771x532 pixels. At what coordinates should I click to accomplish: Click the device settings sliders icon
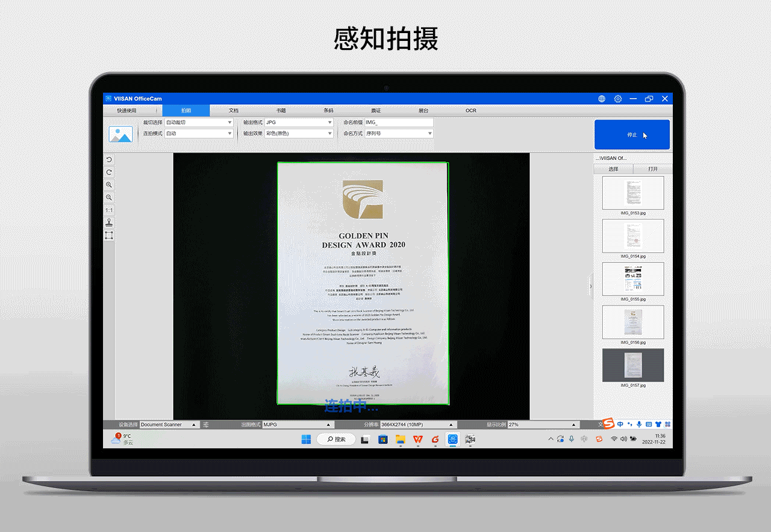pos(206,424)
